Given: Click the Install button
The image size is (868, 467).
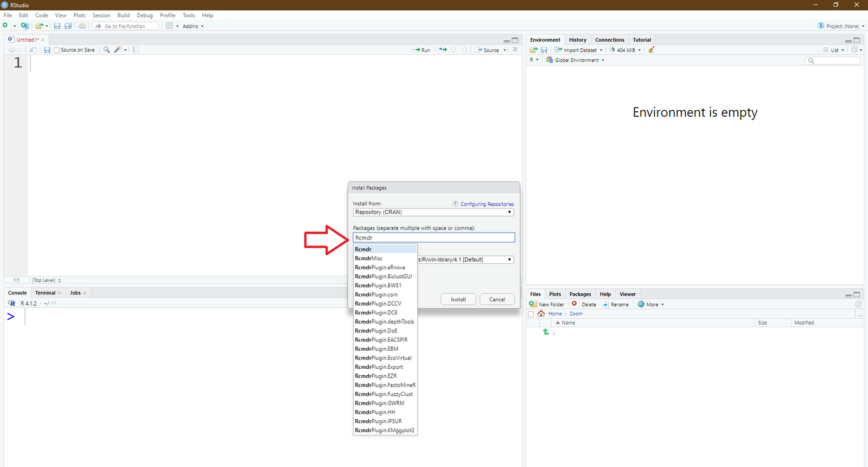Looking at the screenshot, I should 458,299.
